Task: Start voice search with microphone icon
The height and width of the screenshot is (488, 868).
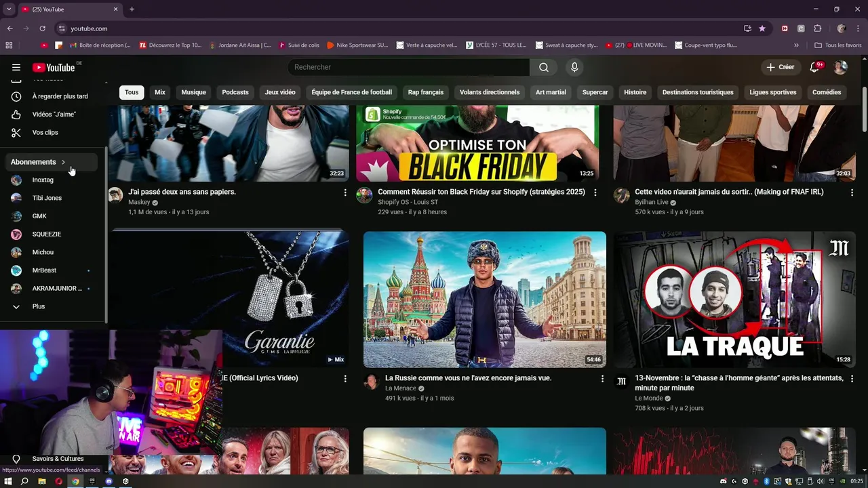Action: [x=574, y=67]
